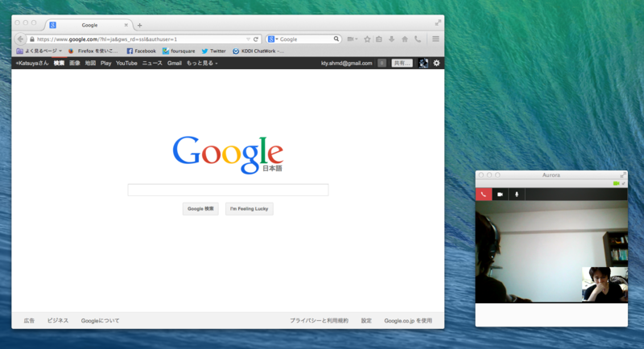Viewport: 644px width, 349px height.
Task: Mute the microphone in Aurora window
Action: (x=517, y=195)
